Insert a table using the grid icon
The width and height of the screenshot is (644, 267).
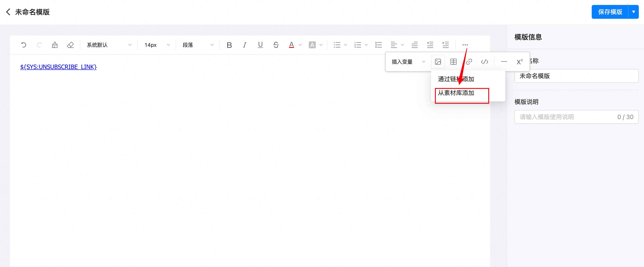[453, 62]
